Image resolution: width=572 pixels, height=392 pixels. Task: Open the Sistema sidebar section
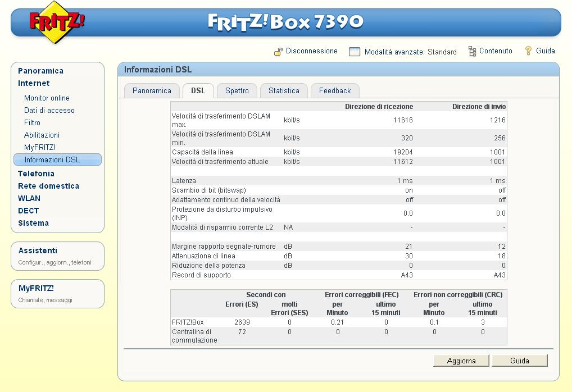[33, 223]
